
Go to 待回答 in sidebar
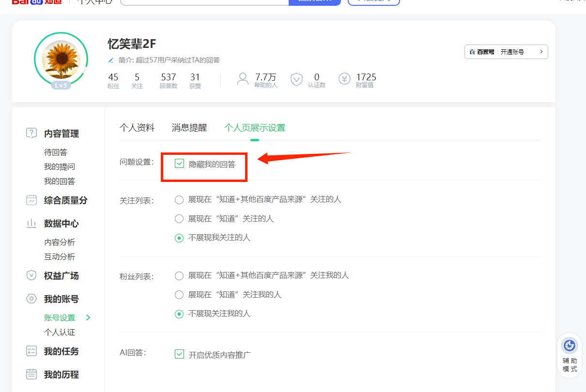coord(56,152)
